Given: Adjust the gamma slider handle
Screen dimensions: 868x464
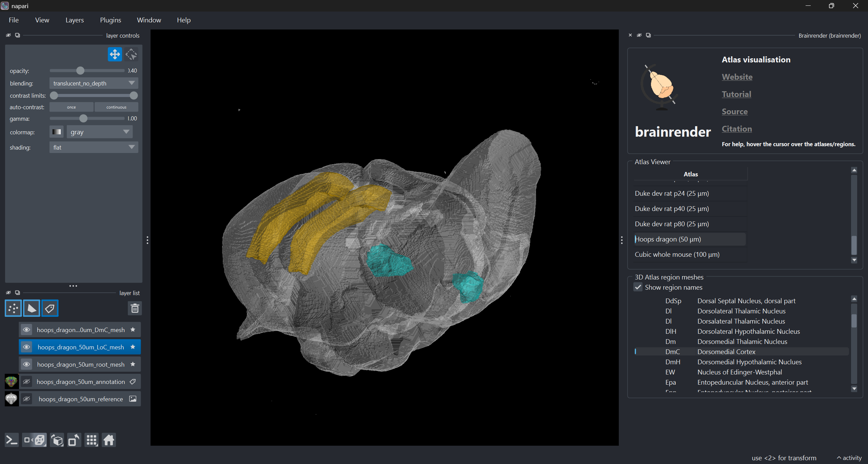Looking at the screenshot, I should click(x=83, y=118).
